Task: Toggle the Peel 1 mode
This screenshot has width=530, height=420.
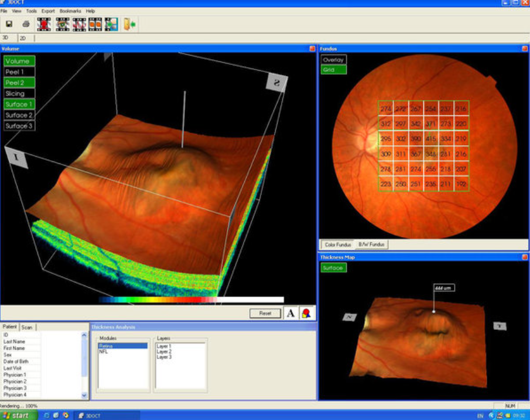Action: [19, 72]
